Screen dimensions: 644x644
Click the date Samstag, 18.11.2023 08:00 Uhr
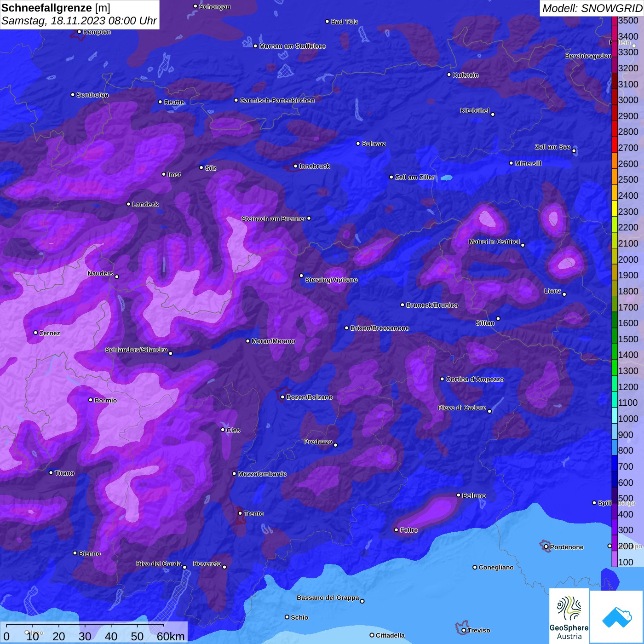[79, 21]
